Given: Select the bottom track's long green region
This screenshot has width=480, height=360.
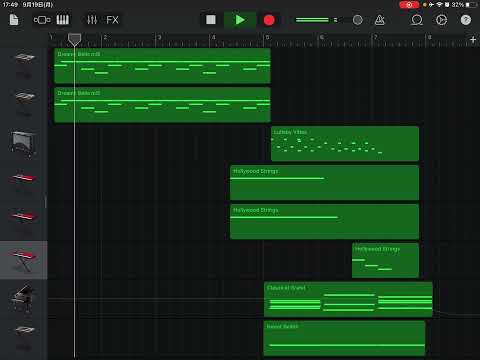Looking at the screenshot, I should pos(344,338).
